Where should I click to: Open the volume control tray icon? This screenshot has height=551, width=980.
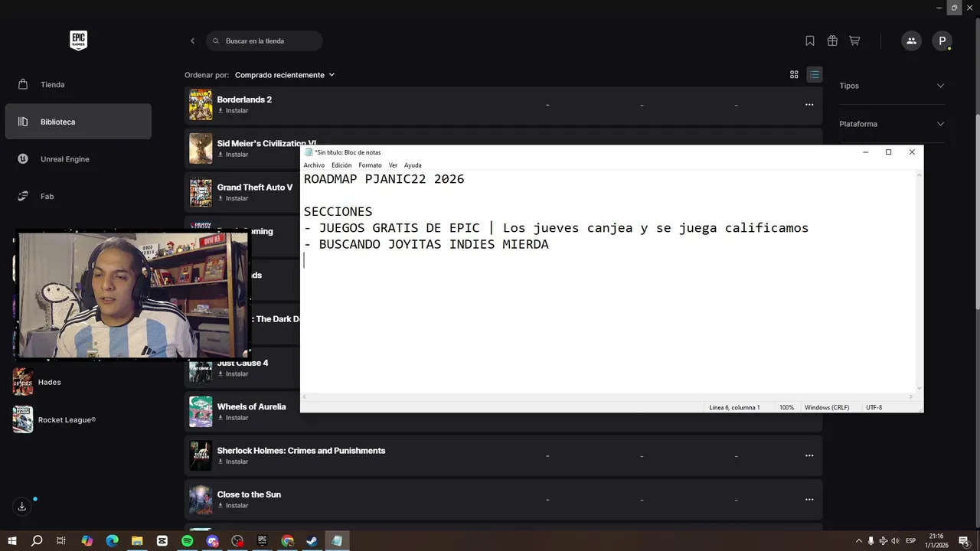tap(895, 541)
